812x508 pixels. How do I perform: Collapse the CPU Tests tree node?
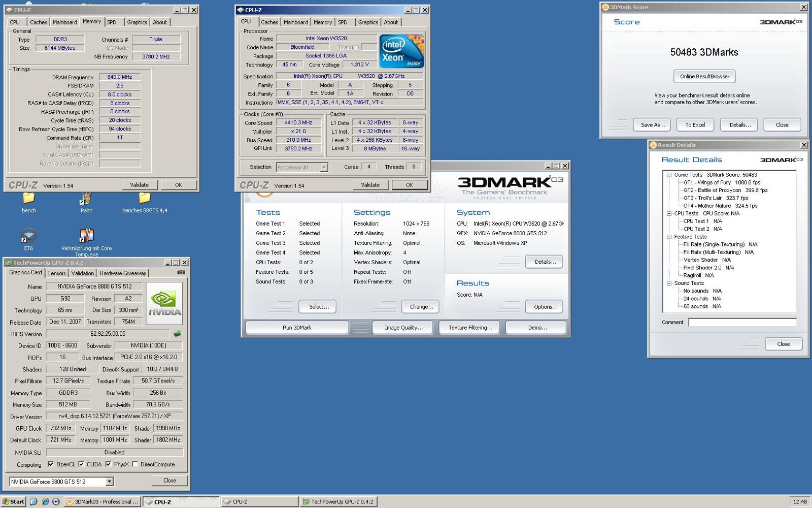[x=669, y=213]
